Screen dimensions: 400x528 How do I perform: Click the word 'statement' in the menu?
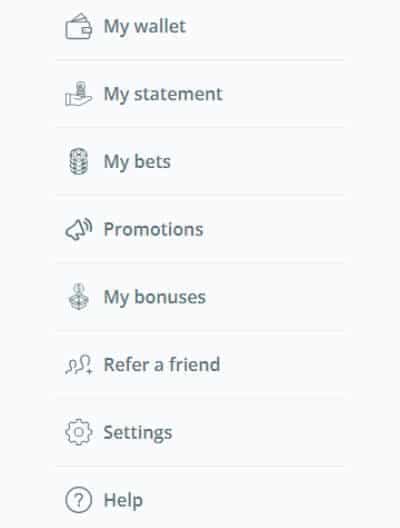point(178,94)
